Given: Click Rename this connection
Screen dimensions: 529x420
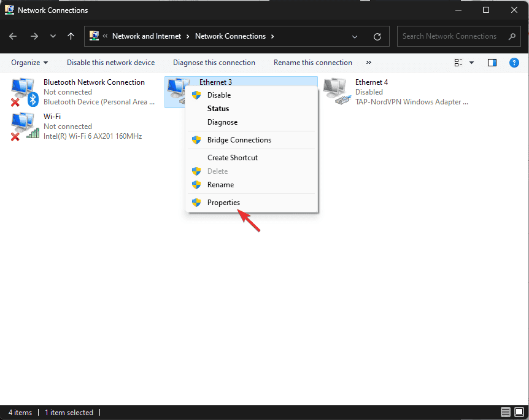Looking at the screenshot, I should tap(313, 62).
